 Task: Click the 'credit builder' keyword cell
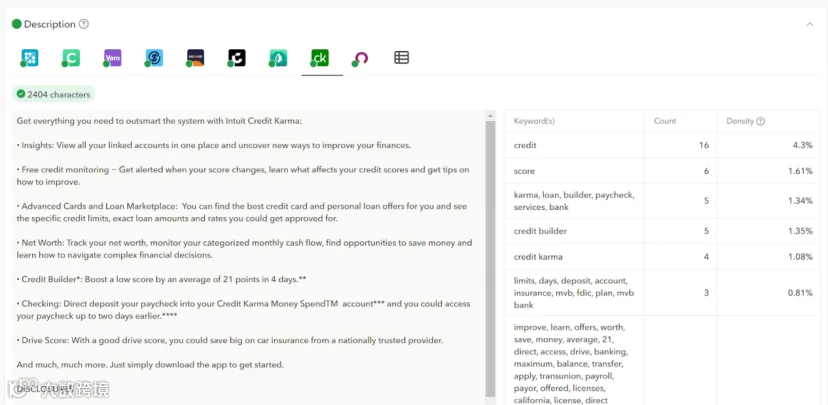(574, 231)
